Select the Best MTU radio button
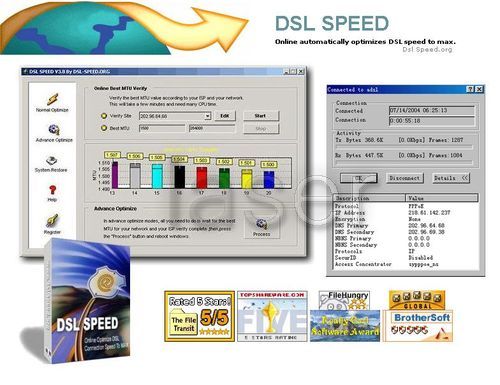Screen dimensions: 500x385 pos(104,128)
